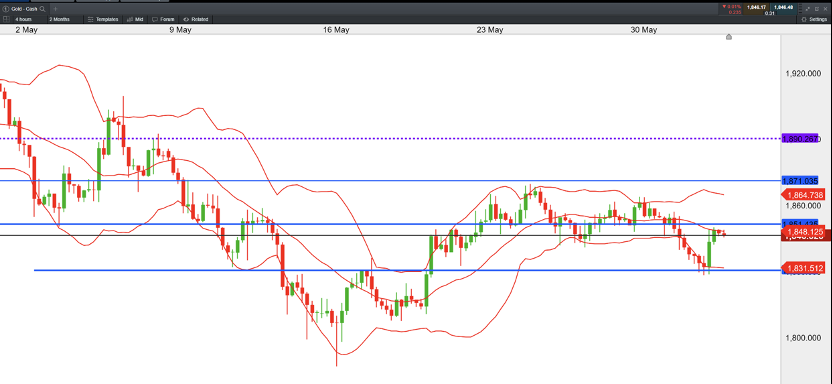Expand the 4 hours interval dropdown
The width and height of the screenshot is (832, 384).
23,19
